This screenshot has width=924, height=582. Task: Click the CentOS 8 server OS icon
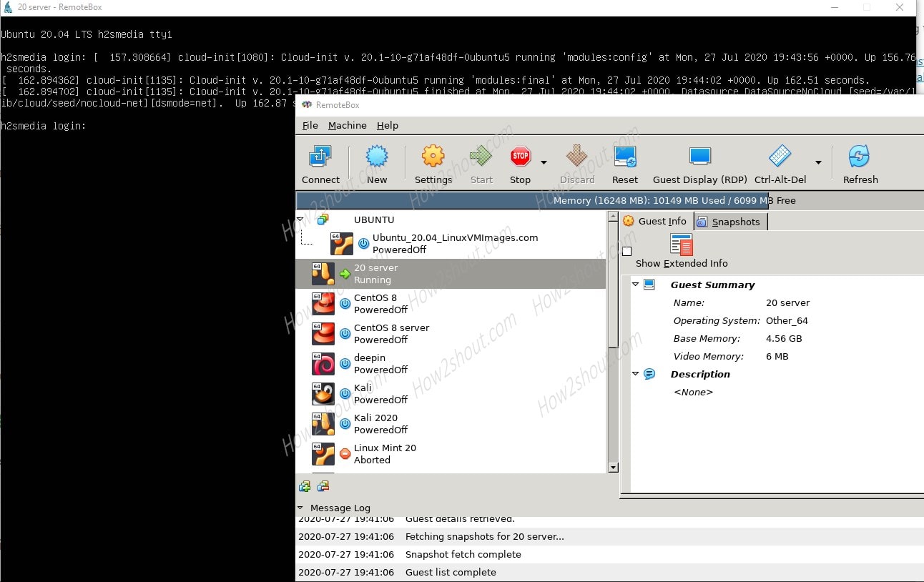[323, 334]
